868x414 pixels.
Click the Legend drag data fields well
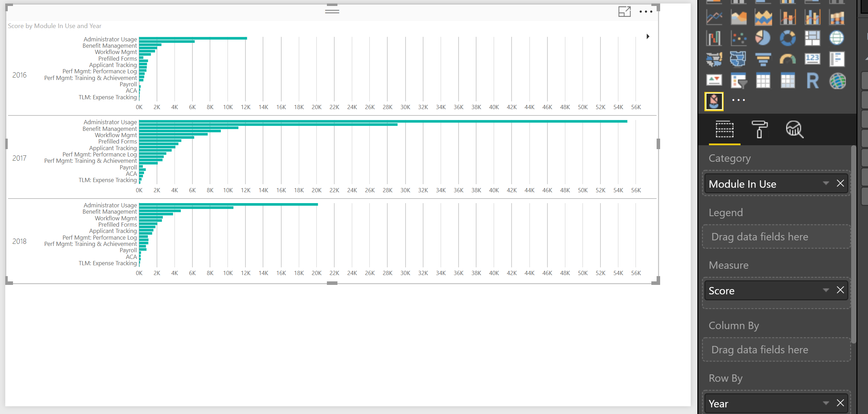pyautogui.click(x=776, y=237)
